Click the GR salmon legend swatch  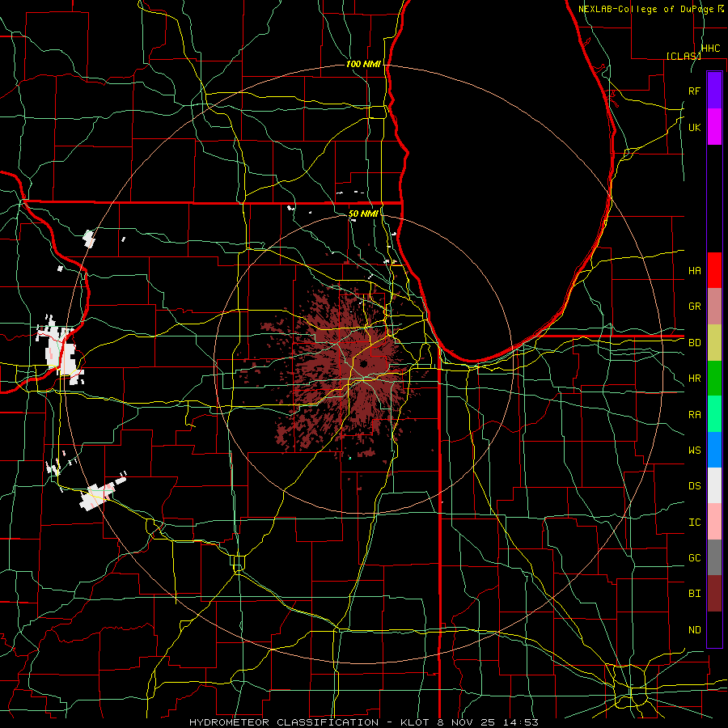click(714, 307)
